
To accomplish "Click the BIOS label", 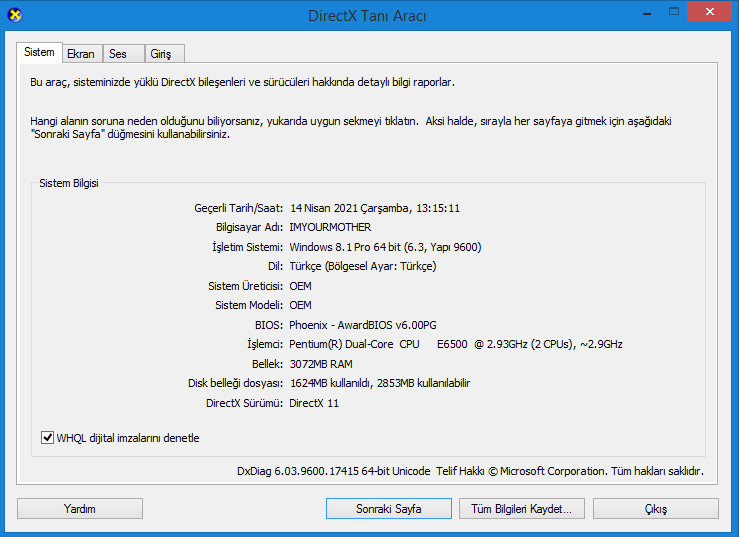I will 269,325.
